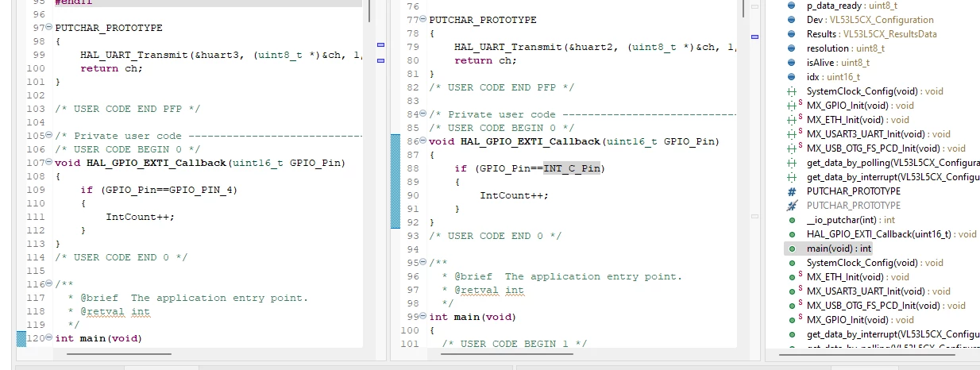Collapse the doc comment fold at line 116
Viewport: 980px width, 370px height.
click(49, 284)
